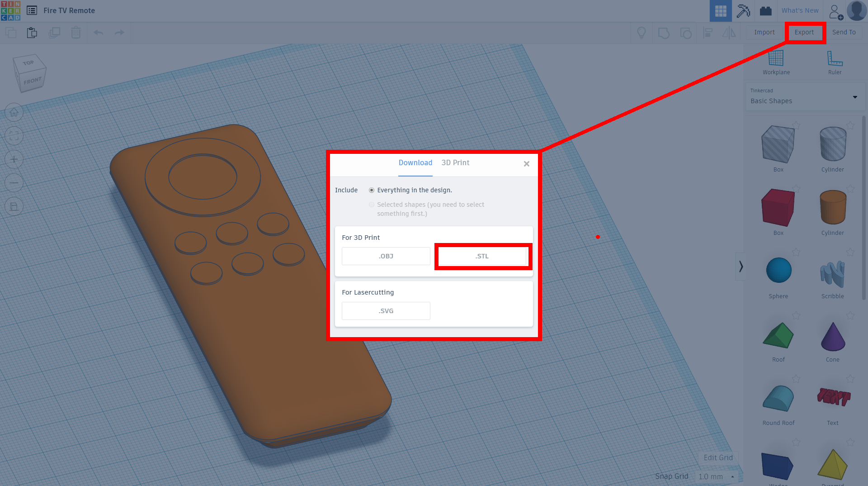
Task: Click the Ungroup shapes icon
Action: 686,33
